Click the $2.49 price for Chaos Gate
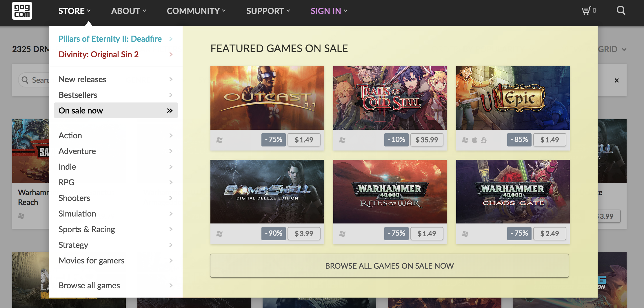 click(x=550, y=234)
